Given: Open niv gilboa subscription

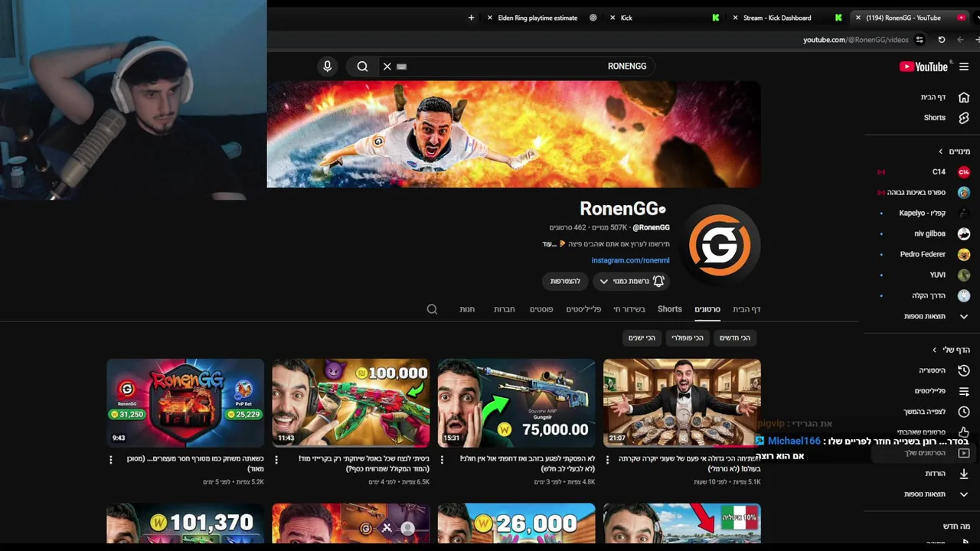Looking at the screenshot, I should [x=929, y=233].
